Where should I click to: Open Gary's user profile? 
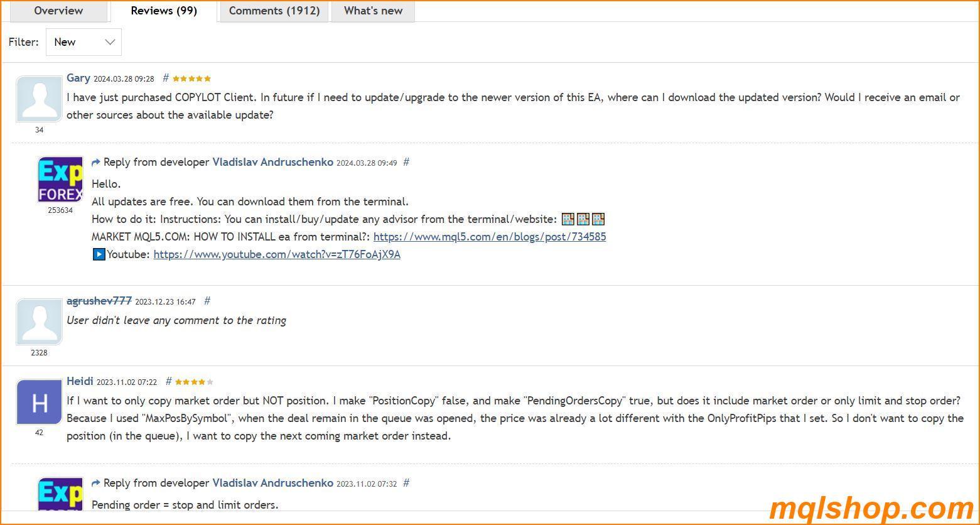point(78,78)
